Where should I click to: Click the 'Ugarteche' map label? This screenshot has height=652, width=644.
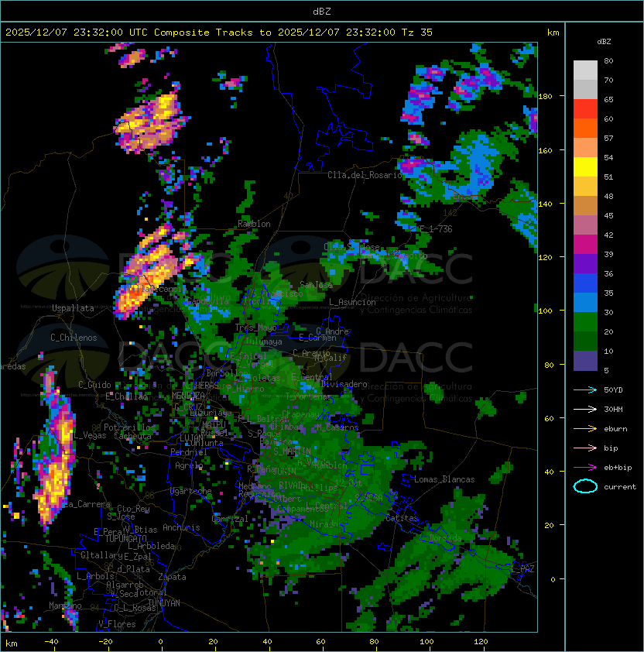coord(190,492)
